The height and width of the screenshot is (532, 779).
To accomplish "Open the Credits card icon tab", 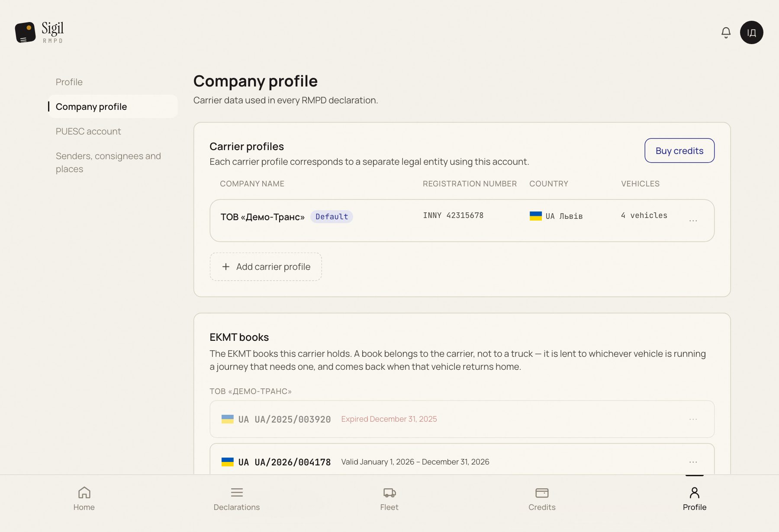I will pyautogui.click(x=542, y=499).
